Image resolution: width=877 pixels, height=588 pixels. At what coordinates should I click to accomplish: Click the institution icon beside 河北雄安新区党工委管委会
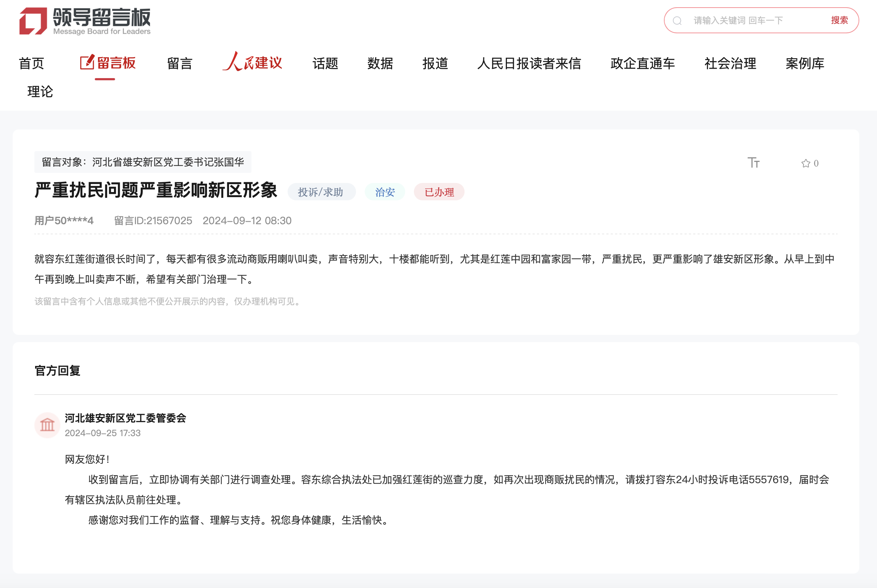pos(47,425)
